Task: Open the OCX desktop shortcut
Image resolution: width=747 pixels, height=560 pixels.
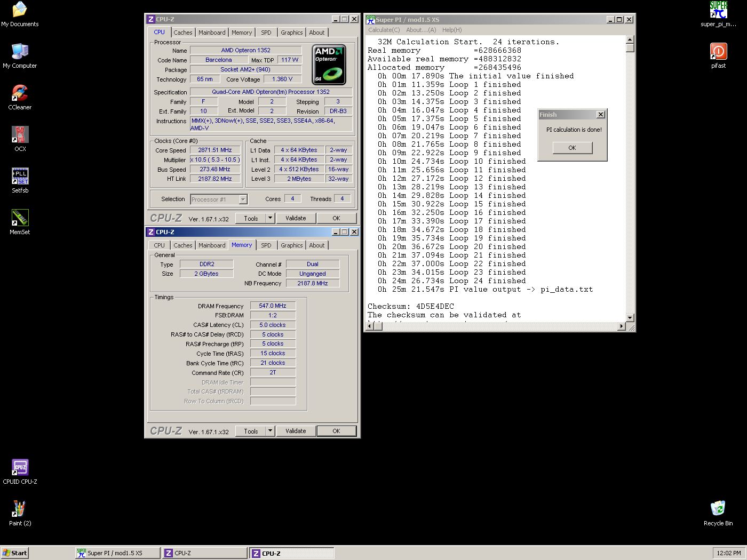Action: (x=20, y=139)
